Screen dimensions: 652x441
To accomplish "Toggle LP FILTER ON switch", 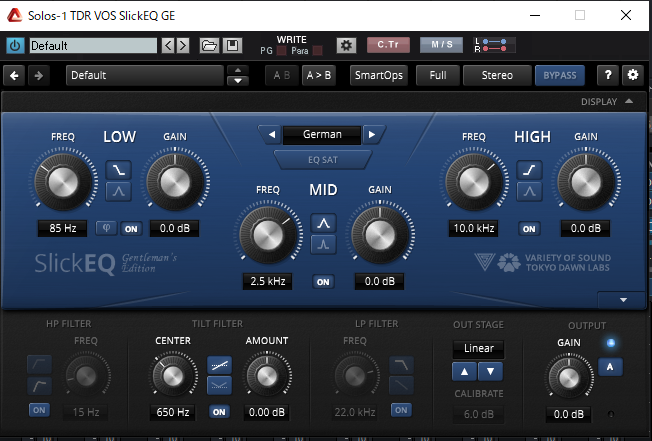I will (x=401, y=410).
